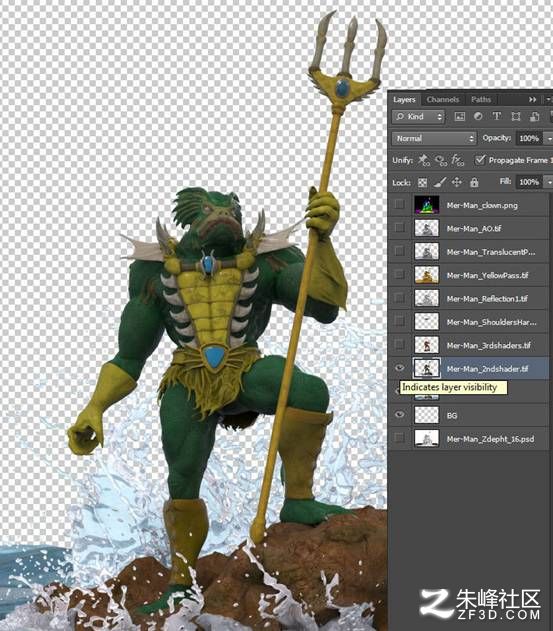Click Lock transparent pixels icon
This screenshot has width=553, height=631.
[x=422, y=182]
